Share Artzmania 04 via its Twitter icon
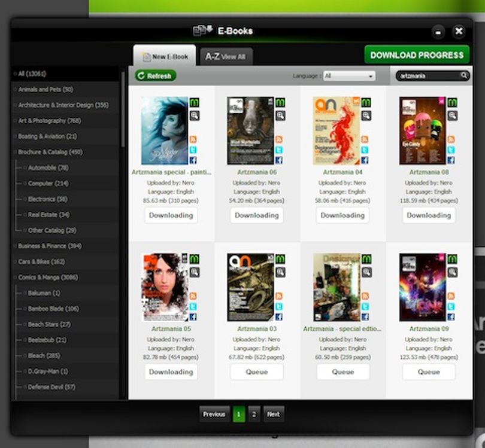Image resolution: width=485 pixels, height=448 pixels. pos(365,150)
